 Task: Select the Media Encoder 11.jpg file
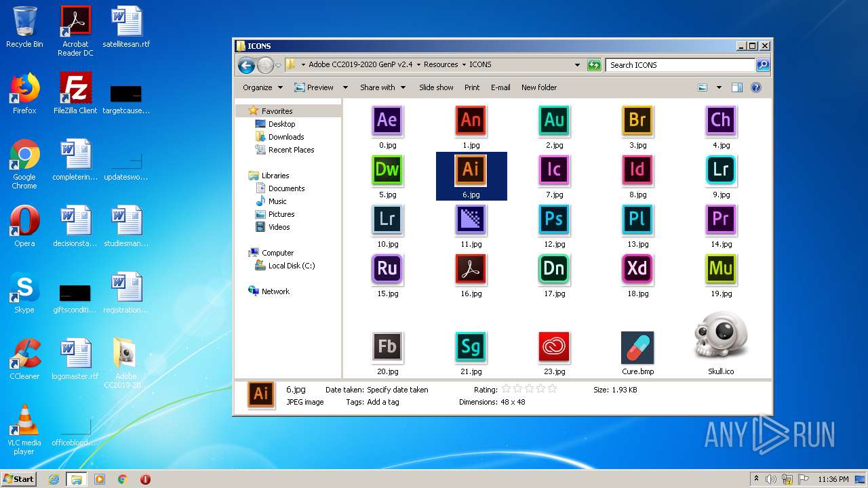(x=471, y=219)
